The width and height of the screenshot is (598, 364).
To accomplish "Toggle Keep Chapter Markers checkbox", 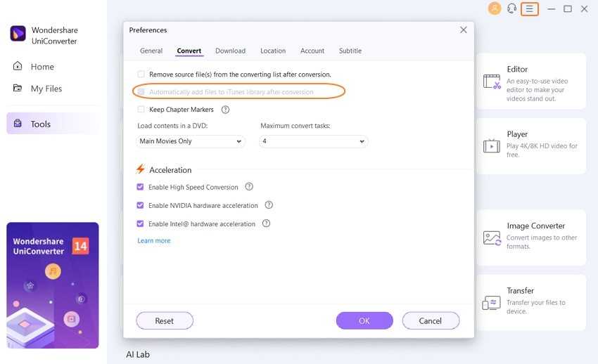I will (141, 110).
